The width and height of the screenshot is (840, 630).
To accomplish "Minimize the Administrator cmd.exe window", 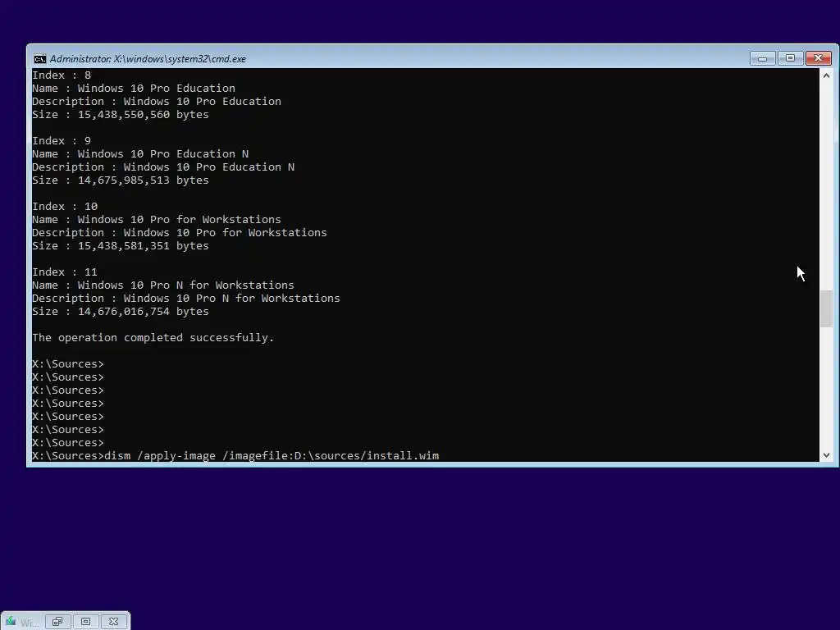I will 762,58.
